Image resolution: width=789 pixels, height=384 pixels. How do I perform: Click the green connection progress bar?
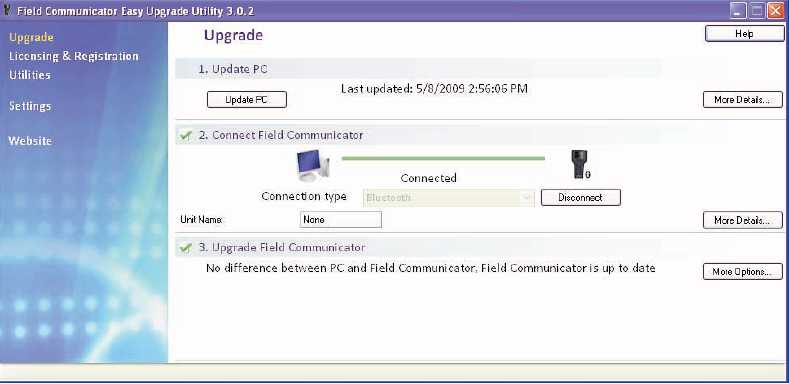pyautogui.click(x=443, y=159)
